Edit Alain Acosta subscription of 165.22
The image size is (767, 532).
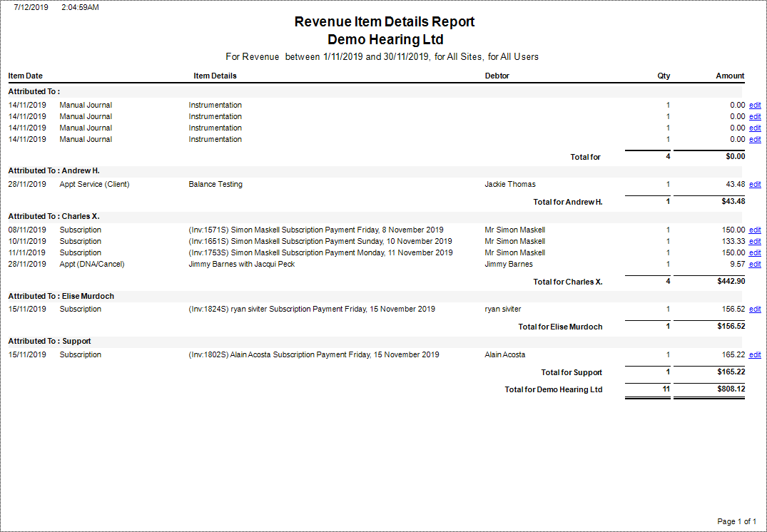755,355
